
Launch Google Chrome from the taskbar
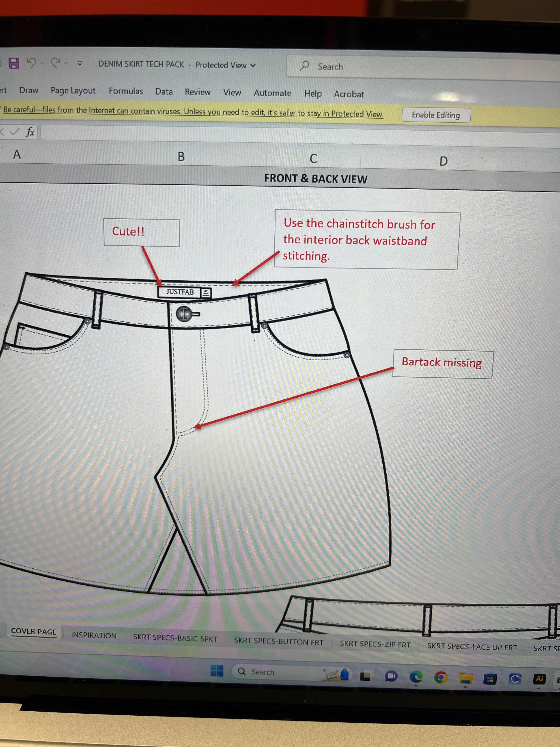[x=441, y=677]
